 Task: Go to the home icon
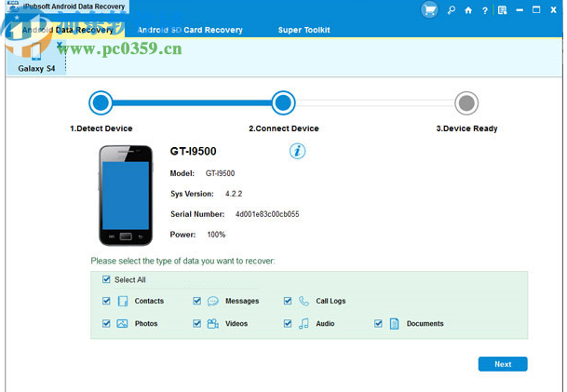(x=468, y=10)
